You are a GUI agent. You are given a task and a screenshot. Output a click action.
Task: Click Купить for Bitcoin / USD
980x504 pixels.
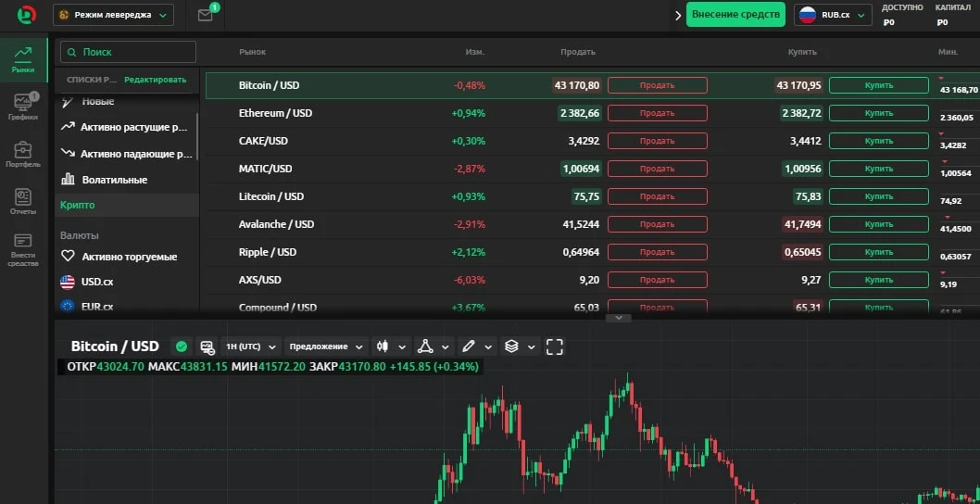click(x=879, y=85)
